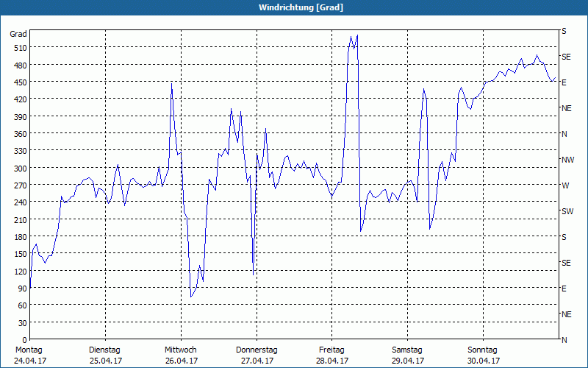Image resolution: width=588 pixels, height=368 pixels.
Task: Select the Samstag 29.04.17 date label
Action: pos(407,355)
